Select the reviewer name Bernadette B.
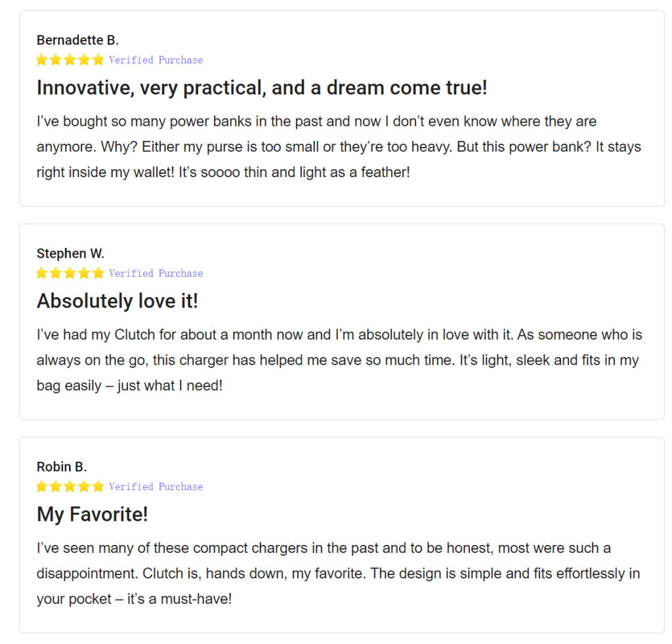This screenshot has height=644, width=672. coord(77,40)
